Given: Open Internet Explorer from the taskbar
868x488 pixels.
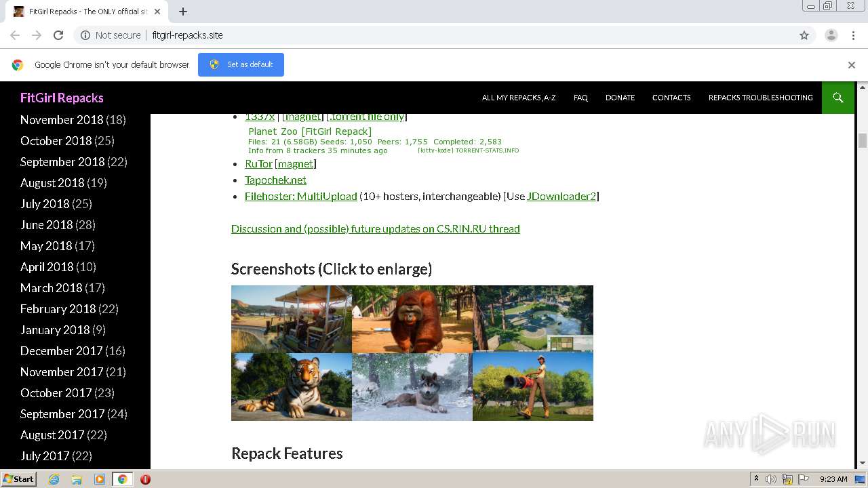Looking at the screenshot, I should click(54, 479).
